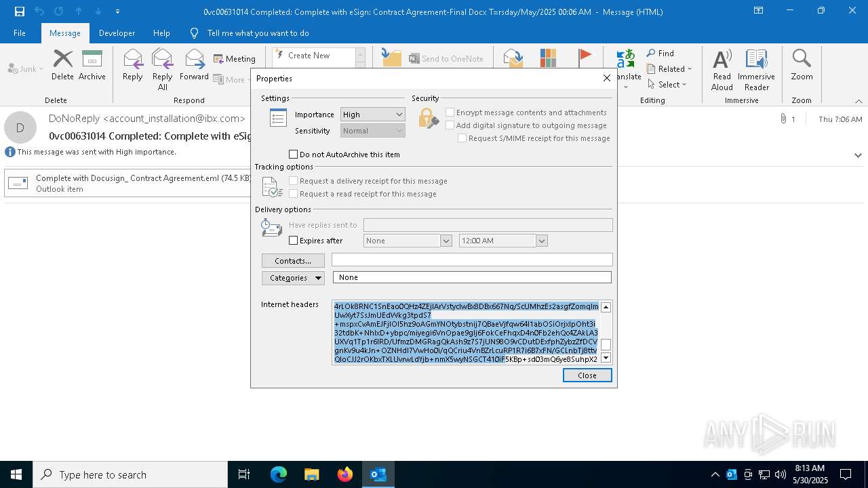Click the Contacts... button
This screenshot has height=488, width=868.
pyautogui.click(x=293, y=261)
